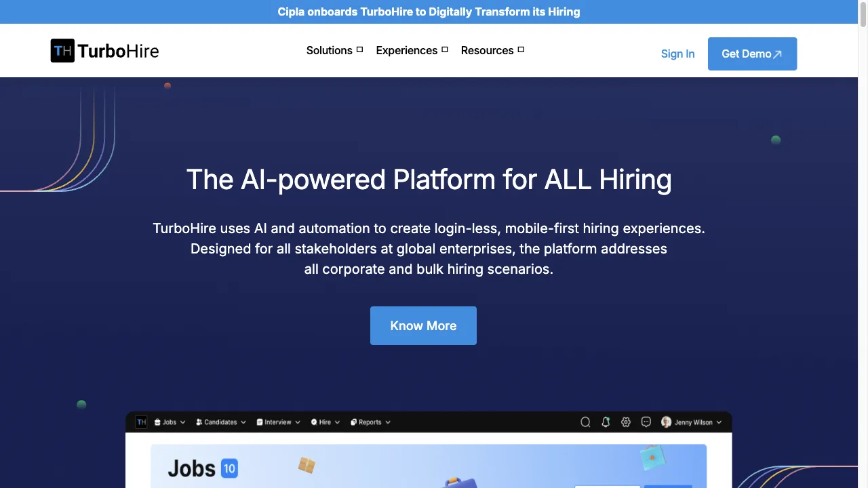
Task: Expand the Solutions navigation menu
Action: pyautogui.click(x=334, y=50)
